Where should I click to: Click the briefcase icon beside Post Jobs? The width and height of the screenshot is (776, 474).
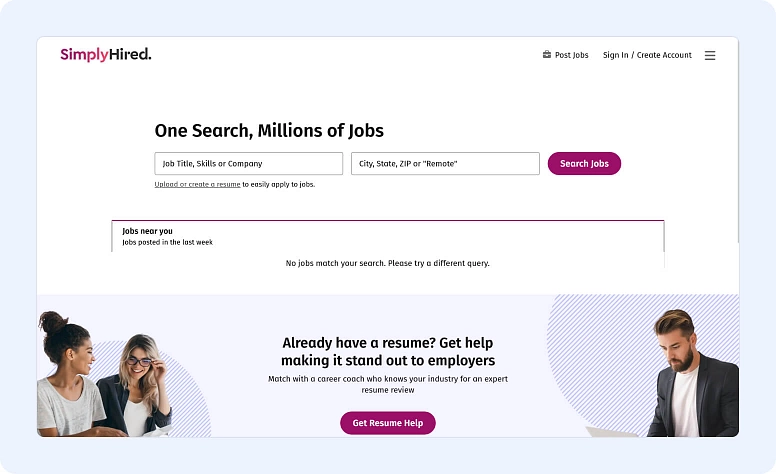point(547,55)
